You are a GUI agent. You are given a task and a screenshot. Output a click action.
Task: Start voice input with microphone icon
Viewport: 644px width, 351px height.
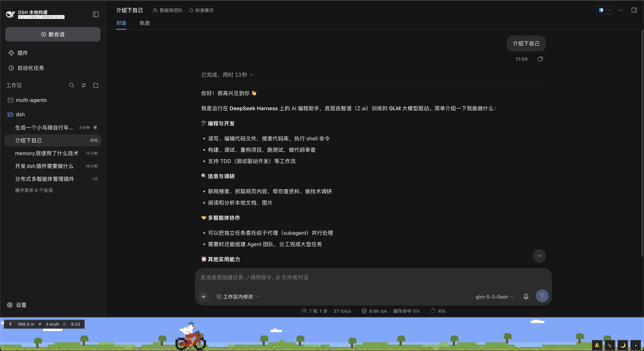(x=526, y=296)
